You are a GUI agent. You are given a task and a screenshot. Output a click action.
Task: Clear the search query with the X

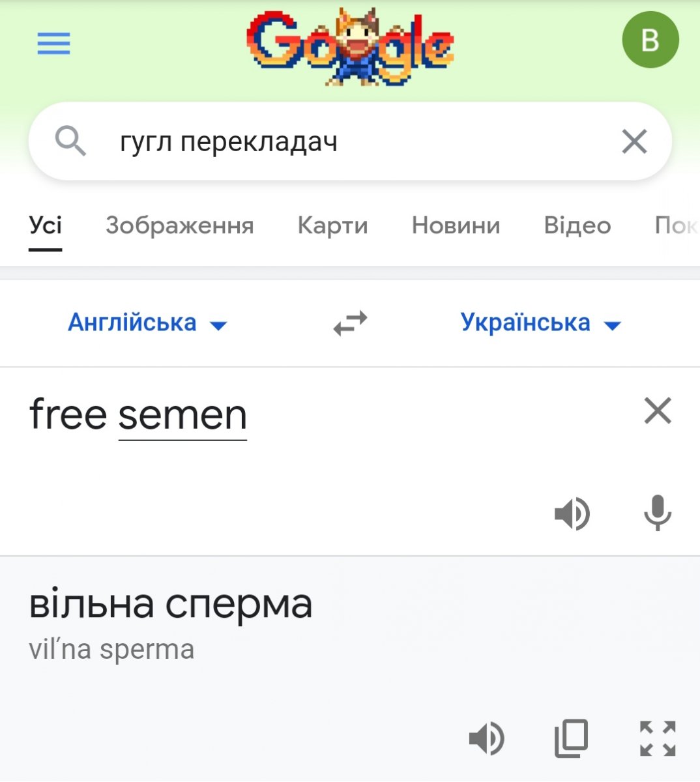pos(634,141)
